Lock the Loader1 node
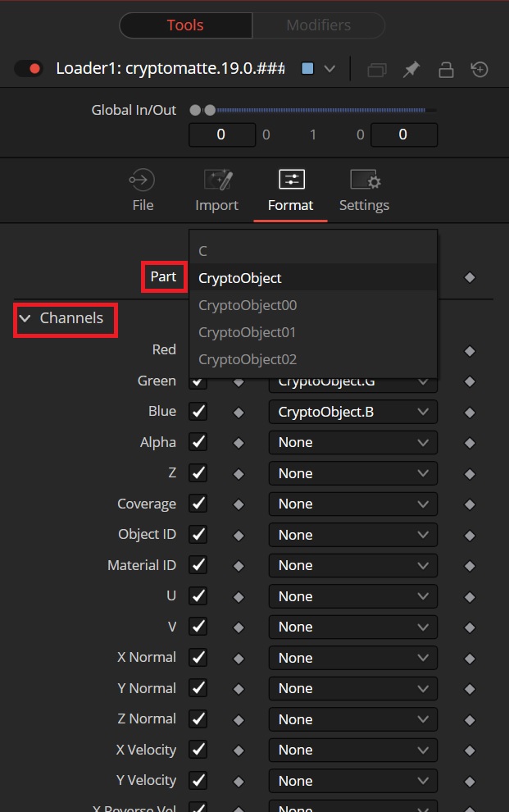Viewport: 509px width, 812px height. (446, 69)
